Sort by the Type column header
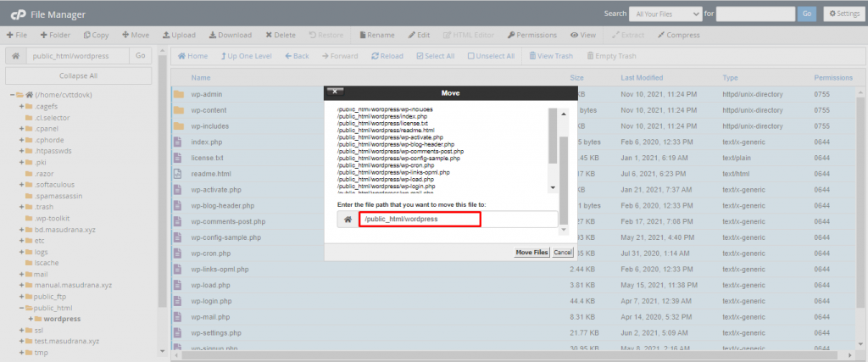This screenshot has height=362, width=868. click(730, 78)
